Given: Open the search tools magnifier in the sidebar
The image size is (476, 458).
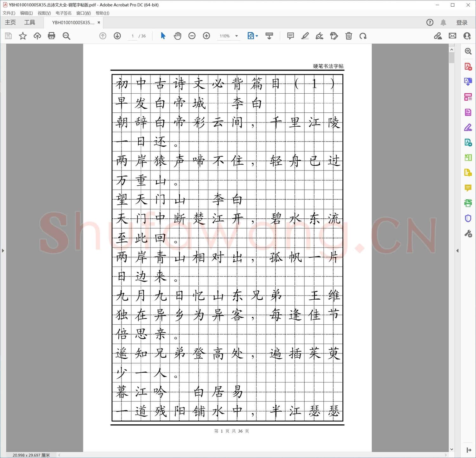Looking at the screenshot, I should coord(468,51).
